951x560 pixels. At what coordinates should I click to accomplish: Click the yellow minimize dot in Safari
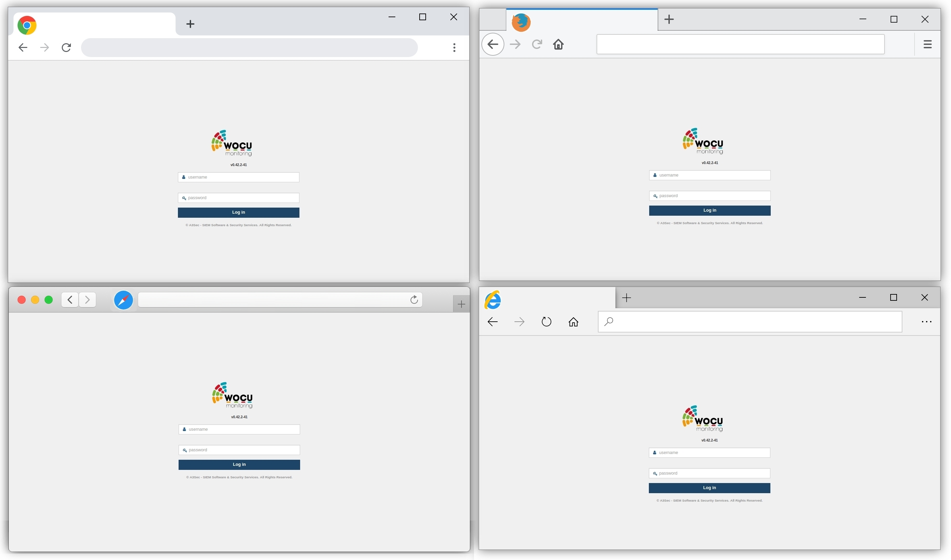point(35,300)
